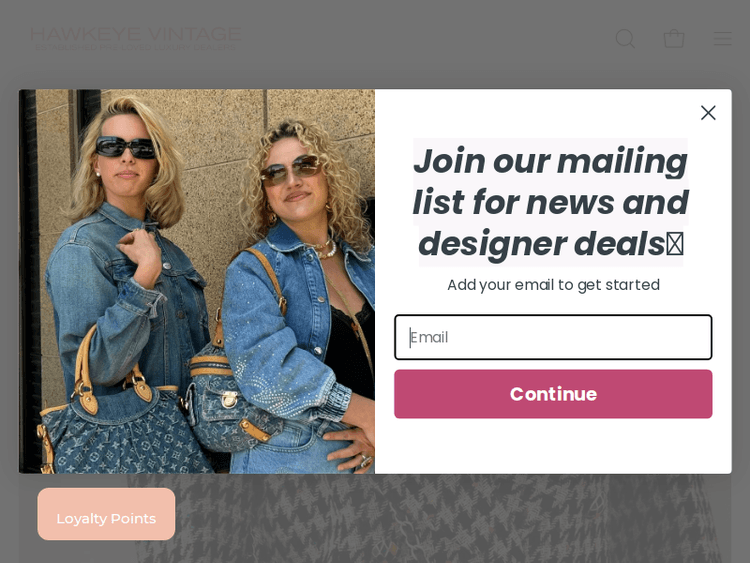
Task: Click the tinted sunglasses on curly-haired woman
Action: (x=292, y=170)
